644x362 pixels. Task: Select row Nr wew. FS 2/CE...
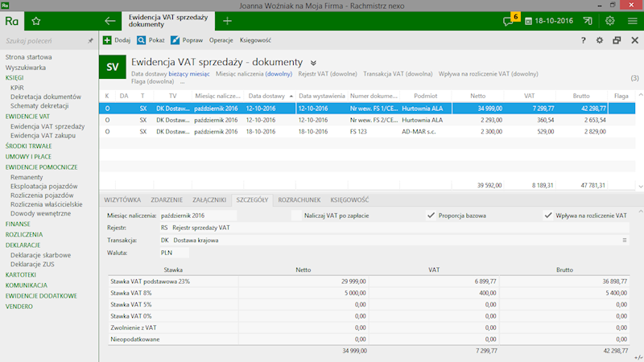[x=367, y=120]
